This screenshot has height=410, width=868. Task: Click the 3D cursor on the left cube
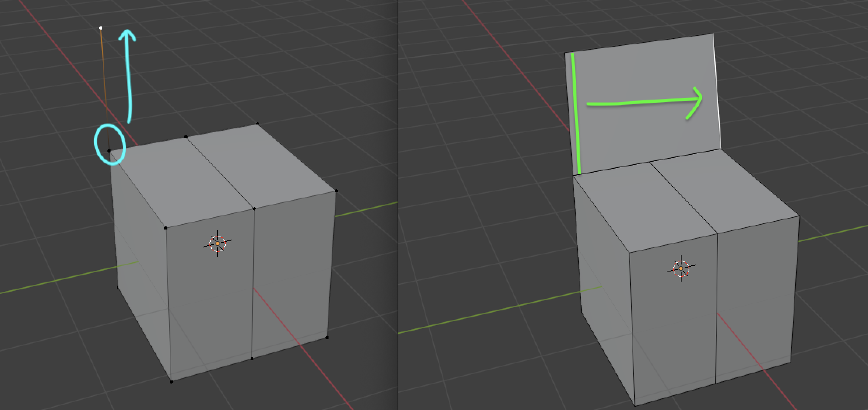coord(217,244)
